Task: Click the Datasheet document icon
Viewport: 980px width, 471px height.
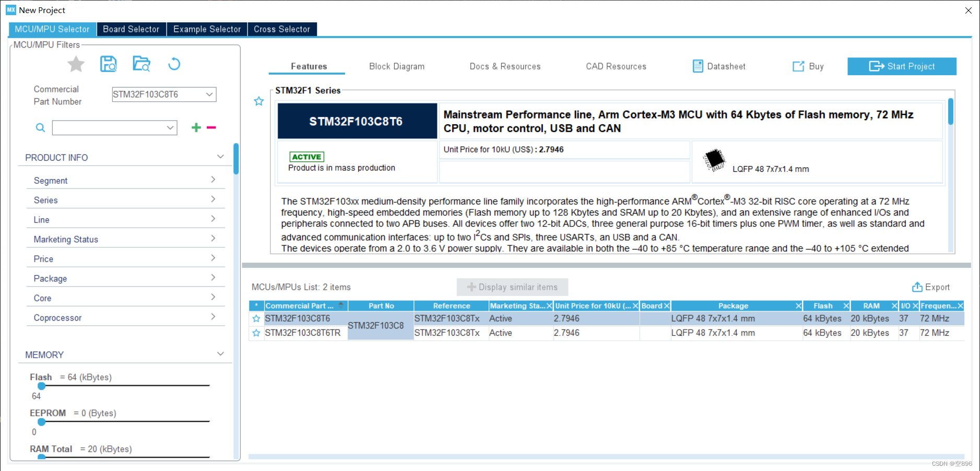Action: click(x=698, y=66)
